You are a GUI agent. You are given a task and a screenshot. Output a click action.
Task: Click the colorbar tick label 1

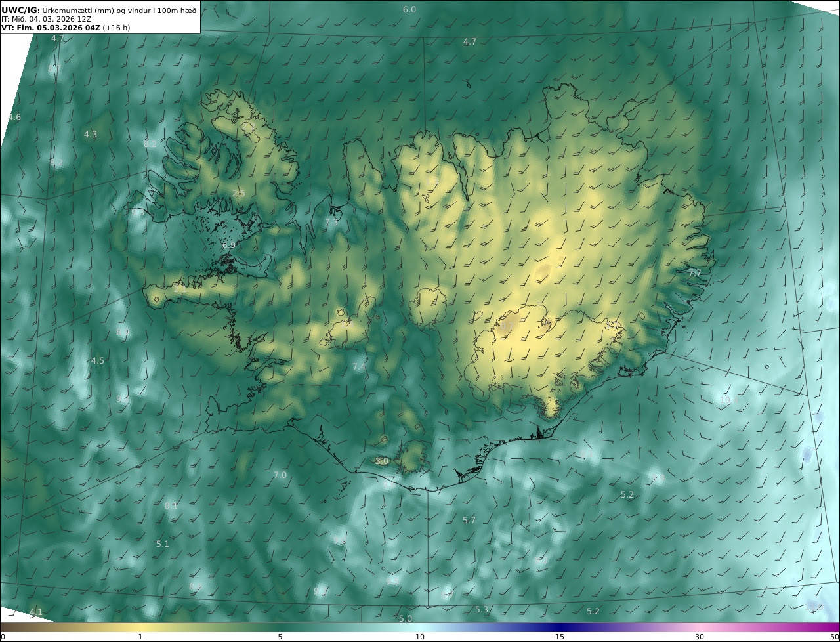point(140,637)
